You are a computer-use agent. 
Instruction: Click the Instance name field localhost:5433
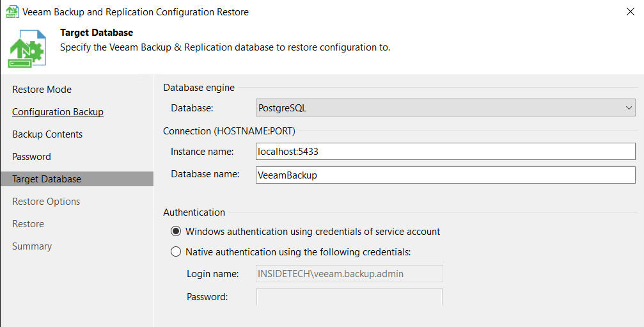[x=445, y=151]
